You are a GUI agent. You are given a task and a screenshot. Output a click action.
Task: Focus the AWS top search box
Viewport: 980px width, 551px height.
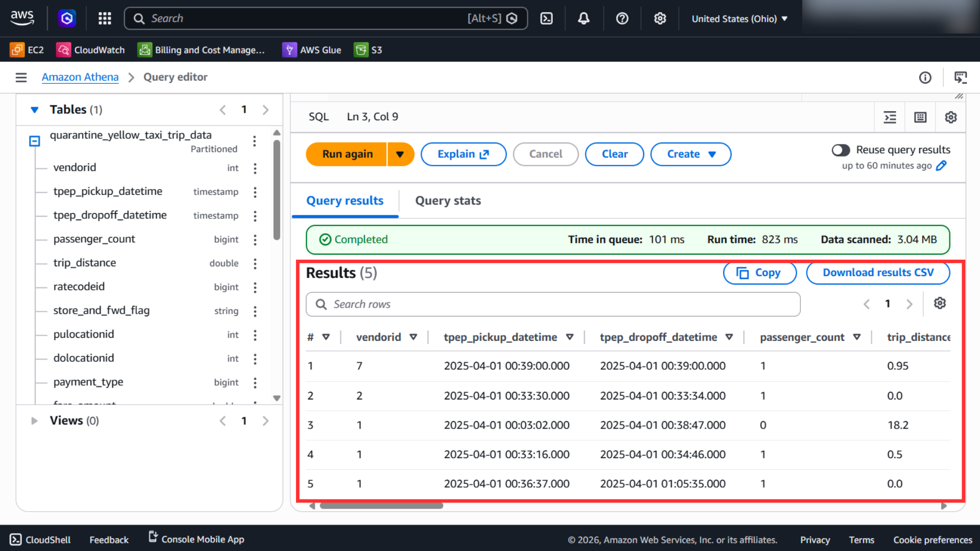point(326,18)
